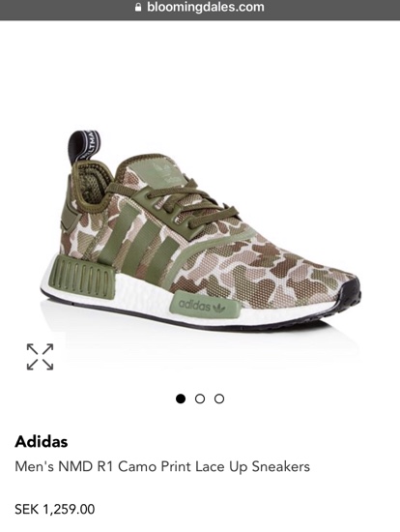Tap the mesh heel collar opening of the sneaker
Image resolution: width=400 pixels, height=532 pixels.
pyautogui.click(x=91, y=185)
